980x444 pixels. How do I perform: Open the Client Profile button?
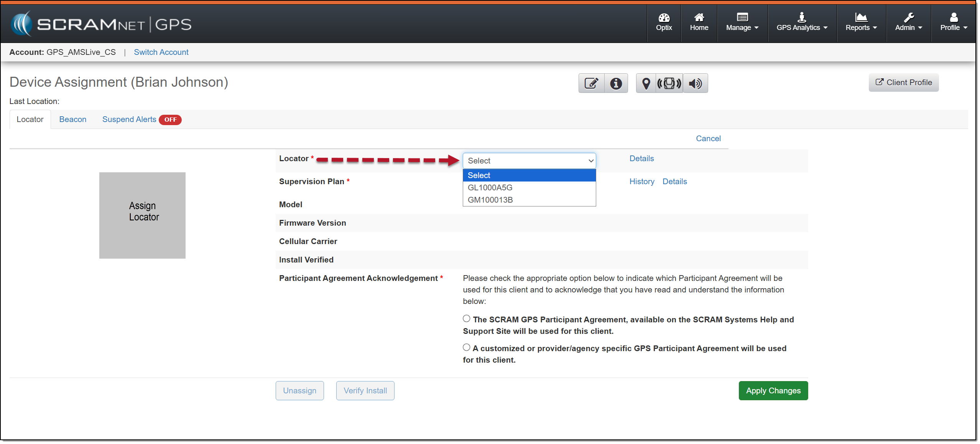point(903,83)
